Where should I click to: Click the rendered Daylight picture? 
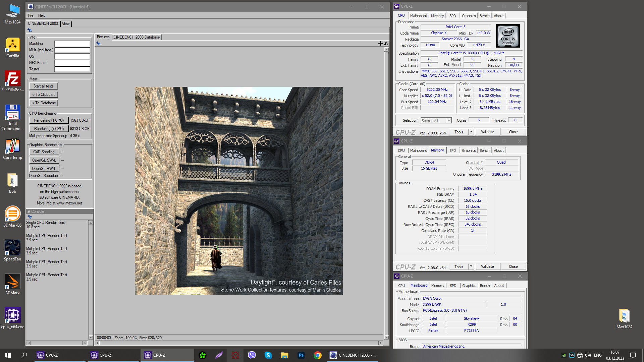pyautogui.click(x=239, y=191)
